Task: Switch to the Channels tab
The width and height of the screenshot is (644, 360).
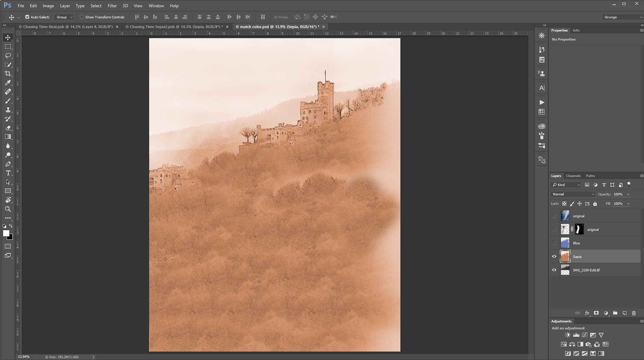Action: pyautogui.click(x=573, y=176)
